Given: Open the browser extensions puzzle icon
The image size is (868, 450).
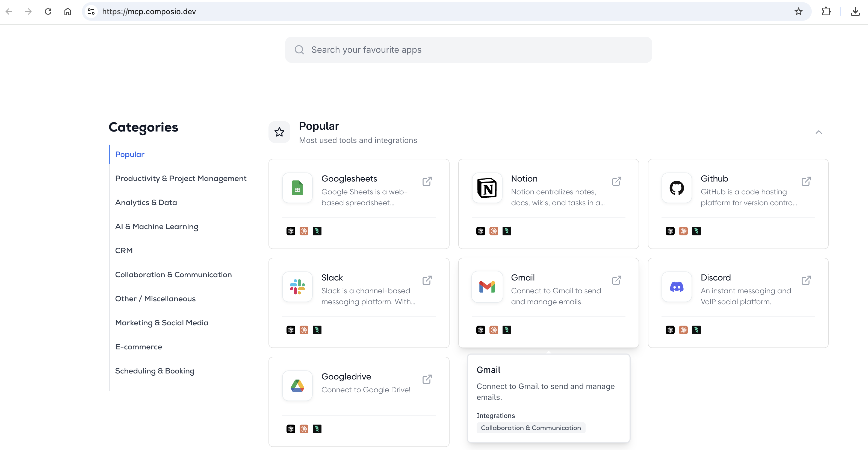Looking at the screenshot, I should pos(826,11).
